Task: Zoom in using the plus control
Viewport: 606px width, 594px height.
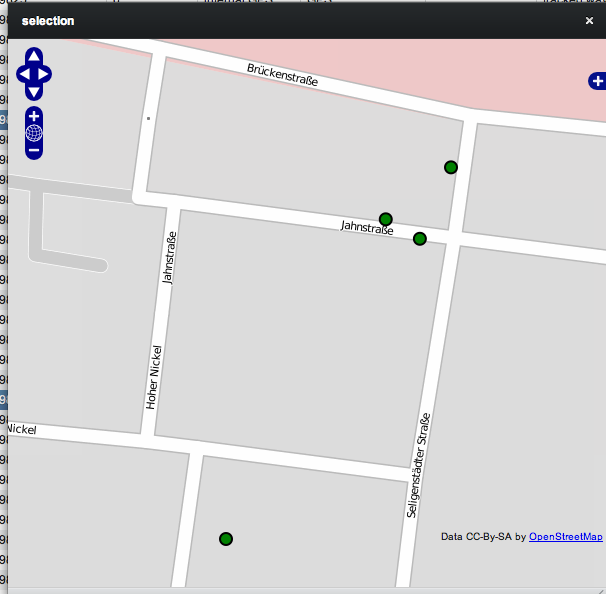Action: [34, 116]
